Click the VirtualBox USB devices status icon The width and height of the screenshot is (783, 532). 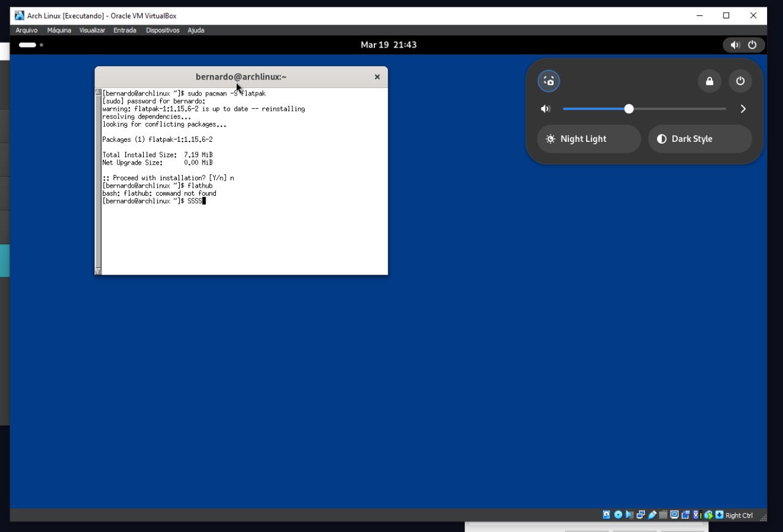coord(652,515)
